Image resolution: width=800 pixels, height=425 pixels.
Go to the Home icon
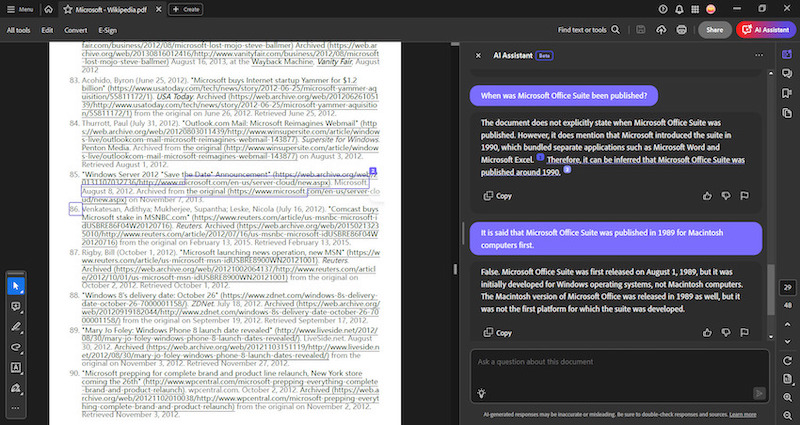coord(48,9)
